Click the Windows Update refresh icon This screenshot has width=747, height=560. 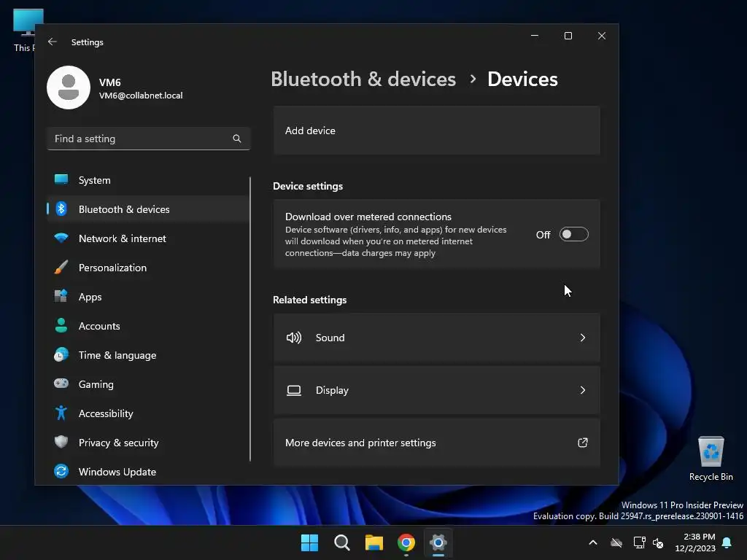coord(61,472)
